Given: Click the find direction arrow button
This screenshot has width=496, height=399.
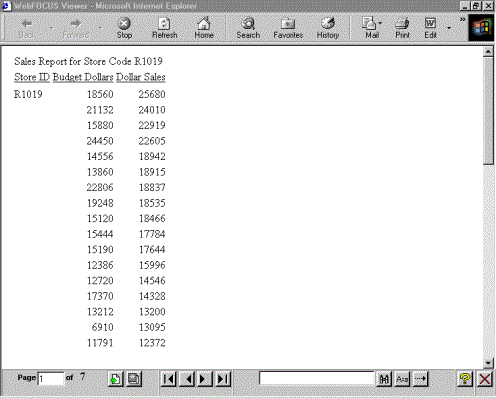Looking at the screenshot, I should [x=420, y=379].
